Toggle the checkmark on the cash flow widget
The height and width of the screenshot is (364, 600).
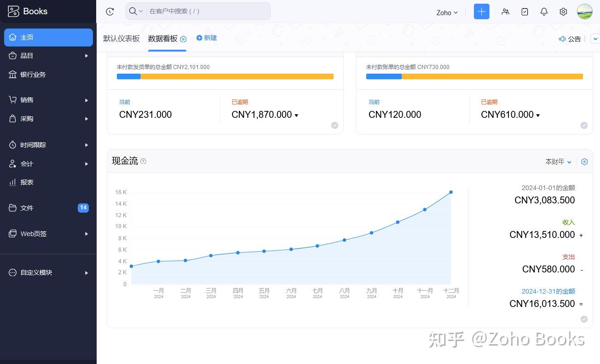click(584, 318)
